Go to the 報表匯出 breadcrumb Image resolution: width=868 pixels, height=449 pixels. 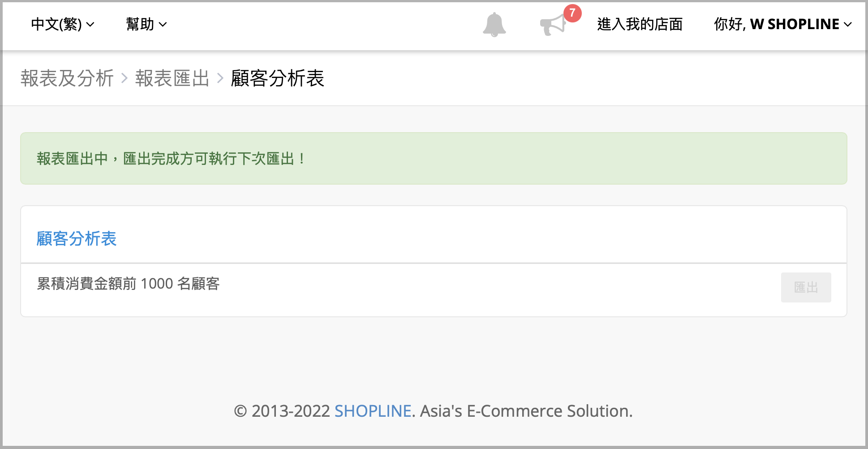tap(172, 78)
